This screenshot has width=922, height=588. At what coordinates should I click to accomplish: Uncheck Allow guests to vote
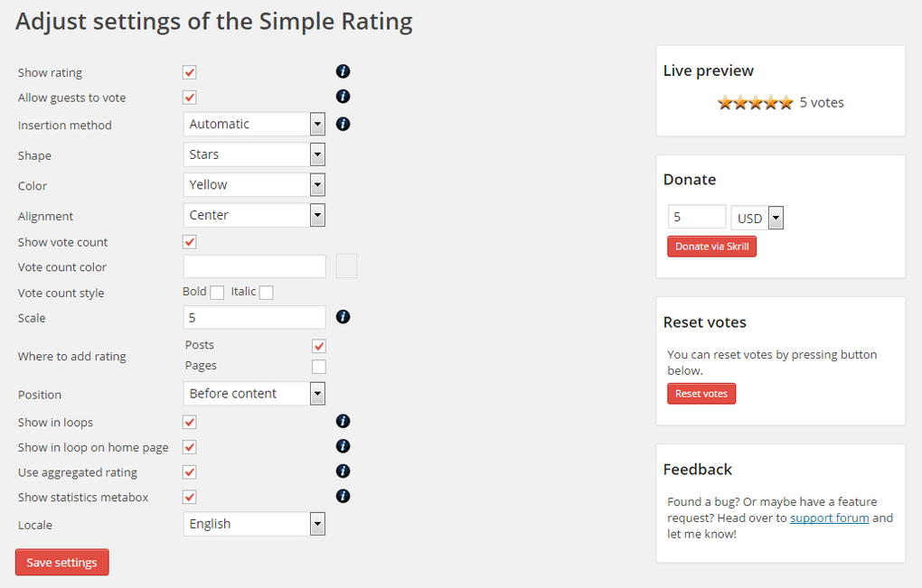click(x=189, y=97)
